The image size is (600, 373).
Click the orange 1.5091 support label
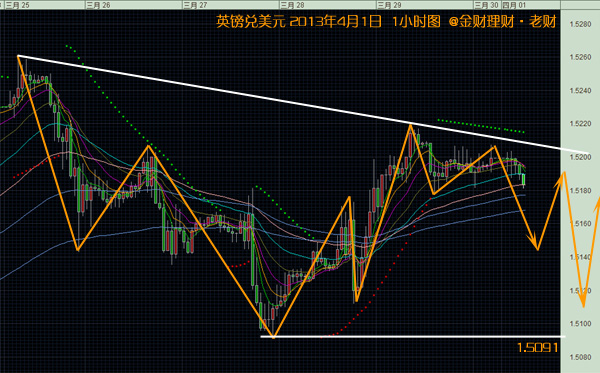click(x=538, y=348)
